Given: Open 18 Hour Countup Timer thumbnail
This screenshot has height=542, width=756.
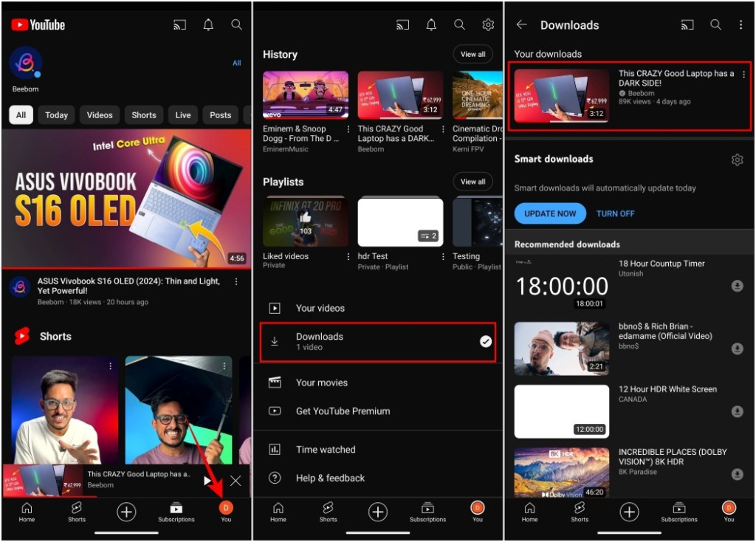Looking at the screenshot, I should pos(562,285).
